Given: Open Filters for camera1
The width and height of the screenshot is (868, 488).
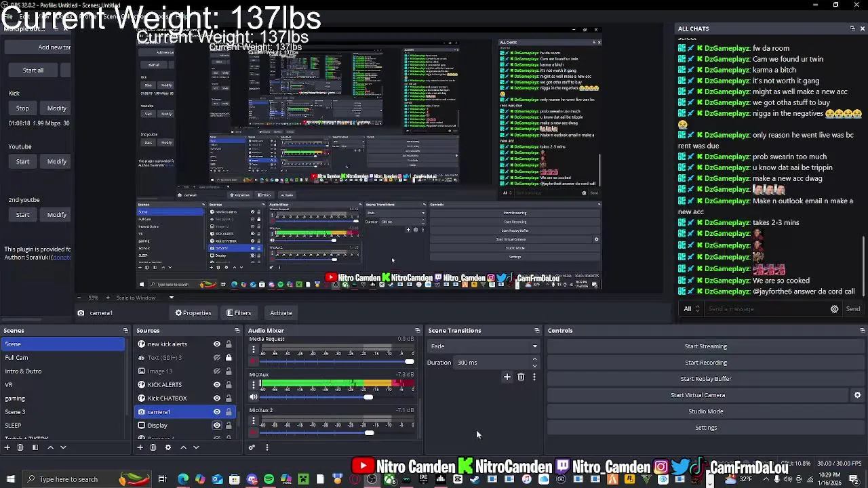Looking at the screenshot, I should (239, 313).
